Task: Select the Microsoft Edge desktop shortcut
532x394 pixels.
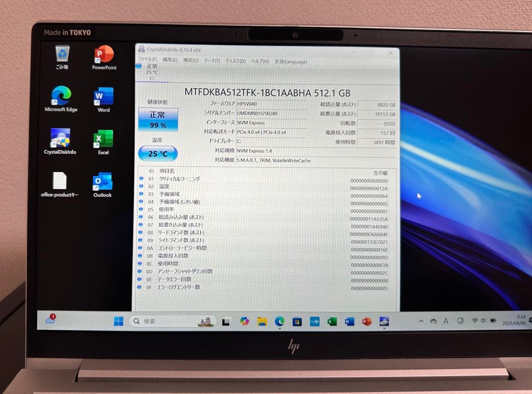Action: pos(61,99)
